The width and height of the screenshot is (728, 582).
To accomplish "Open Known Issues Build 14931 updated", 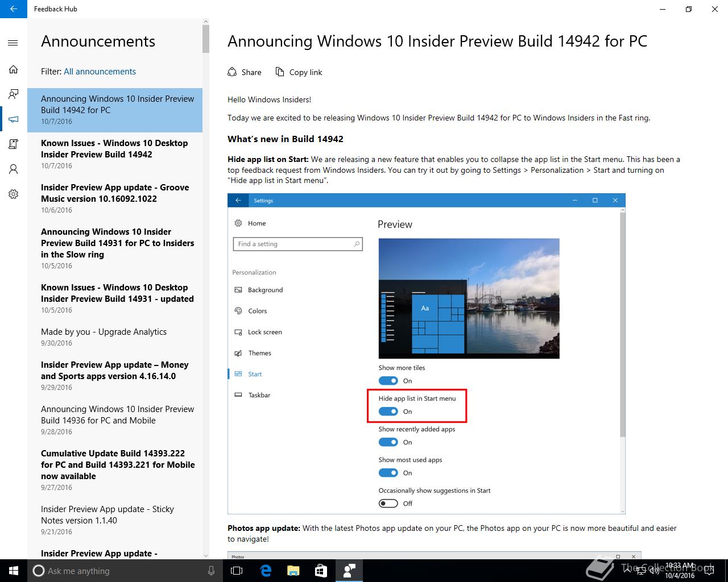I will click(x=115, y=299).
